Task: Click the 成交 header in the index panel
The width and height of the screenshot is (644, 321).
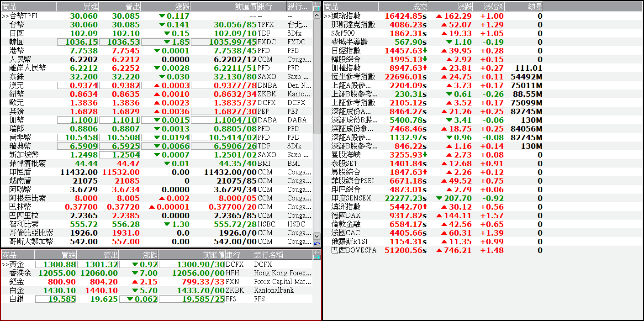Action: (403, 6)
